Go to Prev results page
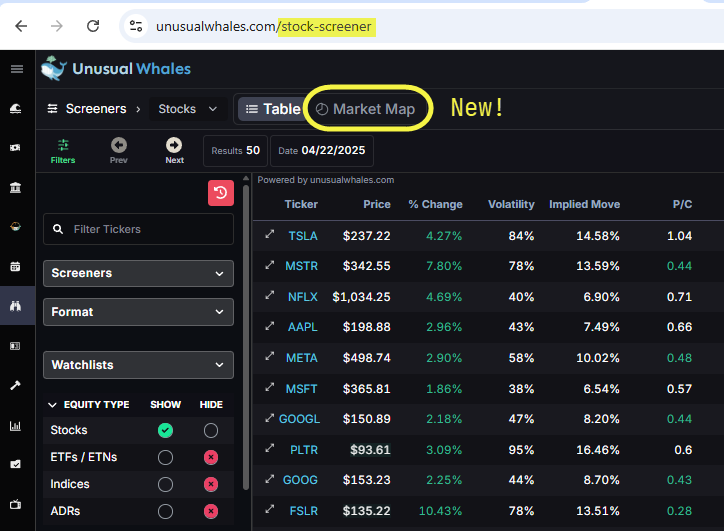 click(x=119, y=151)
